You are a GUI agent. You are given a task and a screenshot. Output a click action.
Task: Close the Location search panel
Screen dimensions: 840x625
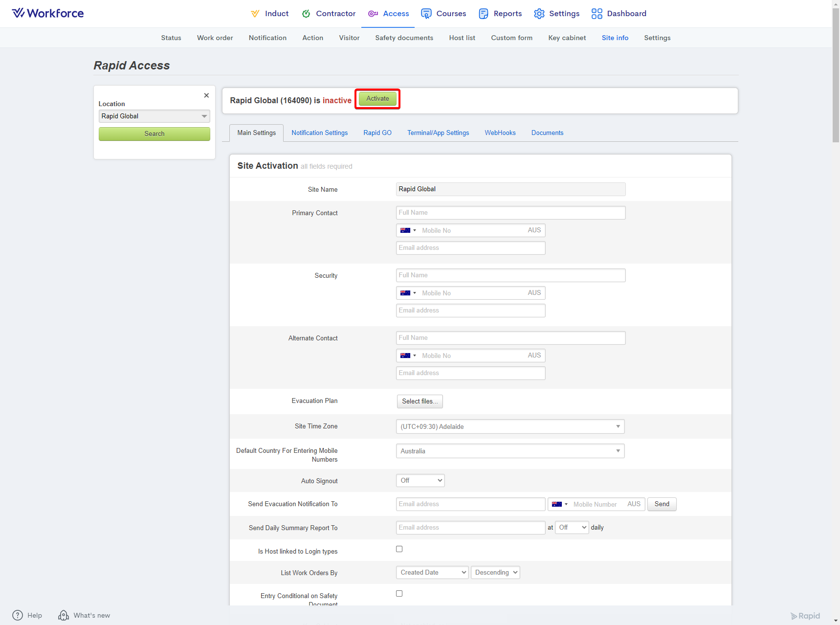coord(206,95)
